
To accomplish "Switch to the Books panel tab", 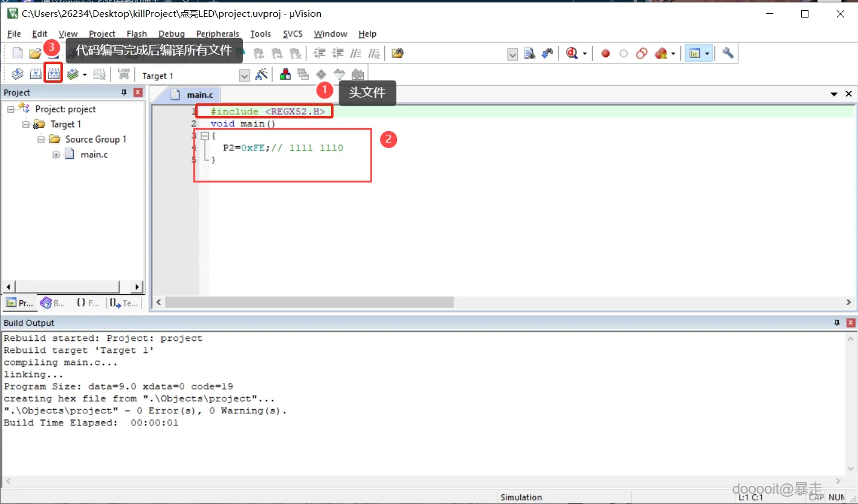I will pos(53,303).
